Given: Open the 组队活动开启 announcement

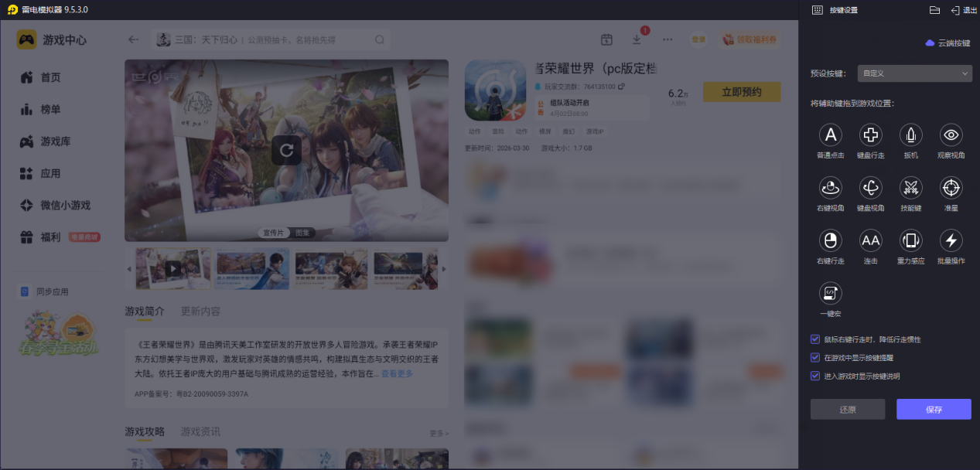Looking at the screenshot, I should click(x=593, y=107).
